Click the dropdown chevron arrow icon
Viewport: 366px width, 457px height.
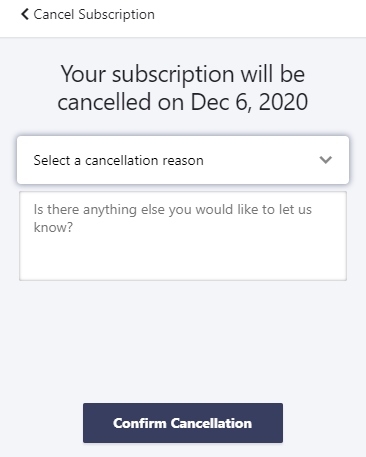click(325, 160)
